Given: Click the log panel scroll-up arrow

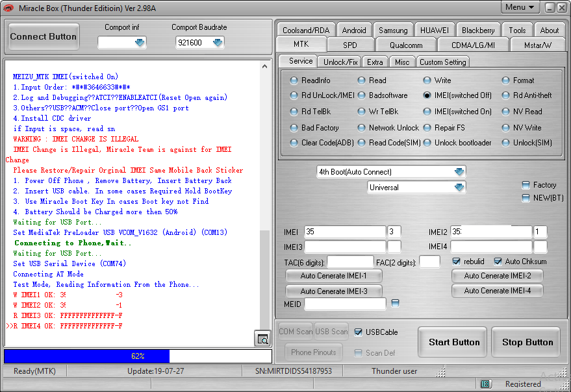Looking at the screenshot, I should coord(265,66).
